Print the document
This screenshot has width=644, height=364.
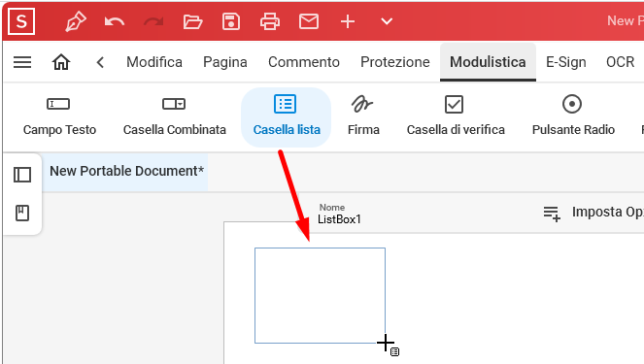pyautogui.click(x=270, y=21)
